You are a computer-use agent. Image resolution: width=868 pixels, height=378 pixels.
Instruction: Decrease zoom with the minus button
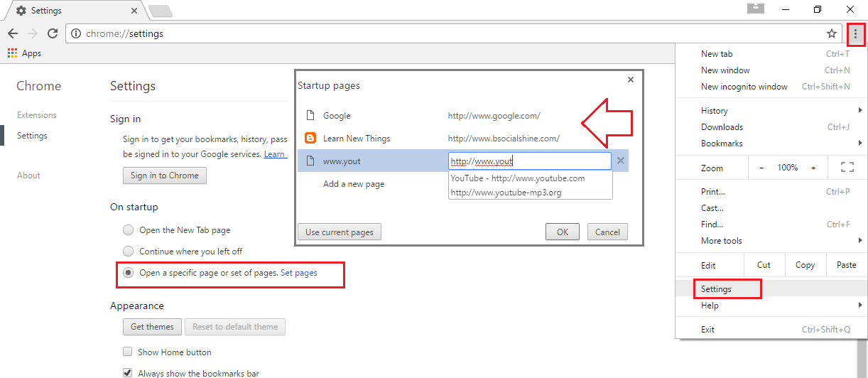(762, 168)
